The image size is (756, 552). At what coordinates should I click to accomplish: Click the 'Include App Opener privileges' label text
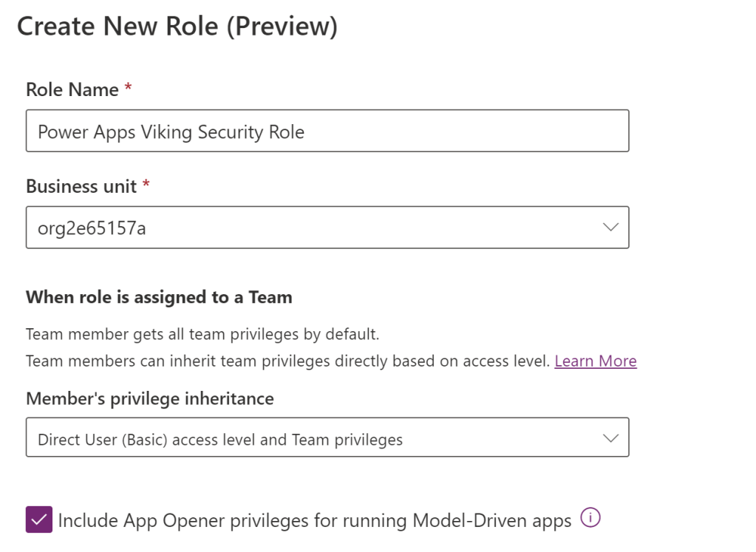pyautogui.click(x=314, y=521)
